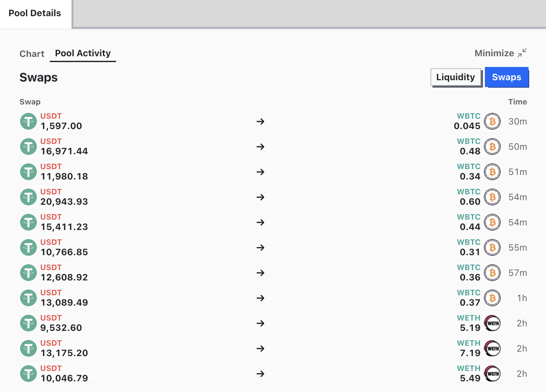Click the Time column header
Image resolution: width=546 pixels, height=392 pixels.
[x=517, y=102]
